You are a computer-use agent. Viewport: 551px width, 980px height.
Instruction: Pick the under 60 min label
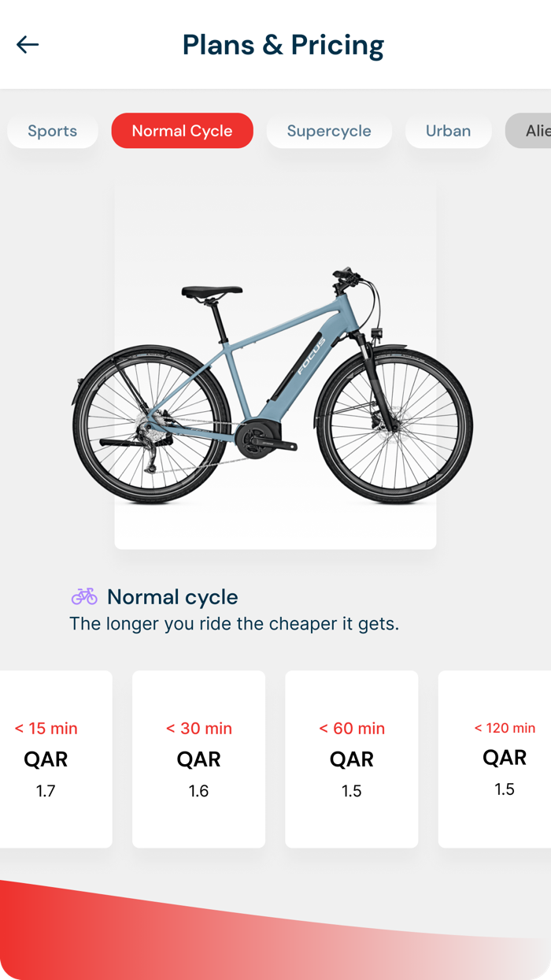[x=352, y=729]
